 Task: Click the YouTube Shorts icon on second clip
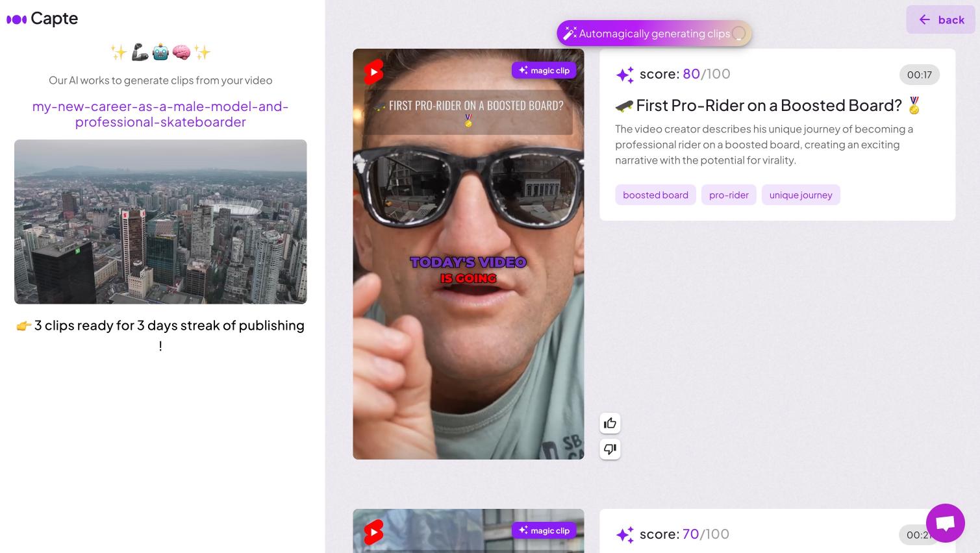(x=373, y=532)
